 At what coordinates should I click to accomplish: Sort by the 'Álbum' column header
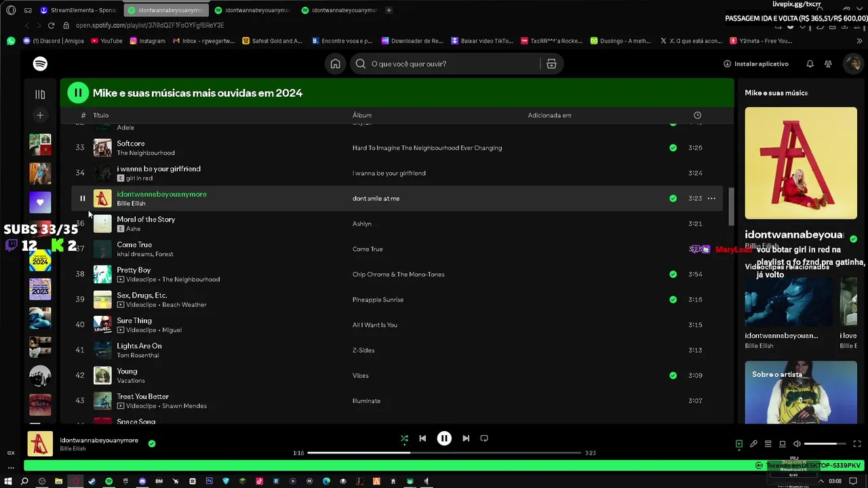tap(362, 115)
